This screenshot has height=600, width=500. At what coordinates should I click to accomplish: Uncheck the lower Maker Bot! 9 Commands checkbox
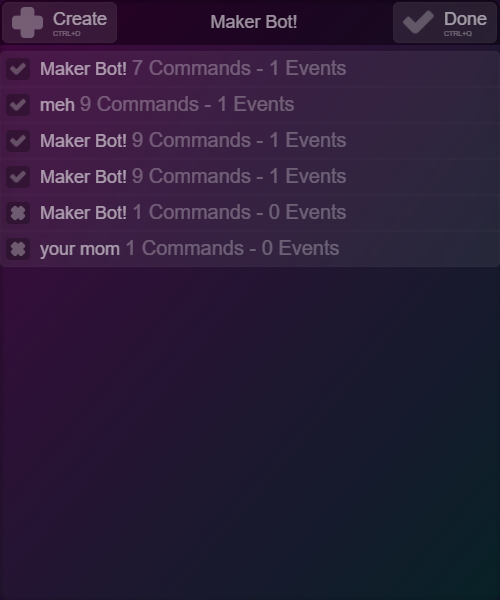(x=18, y=177)
